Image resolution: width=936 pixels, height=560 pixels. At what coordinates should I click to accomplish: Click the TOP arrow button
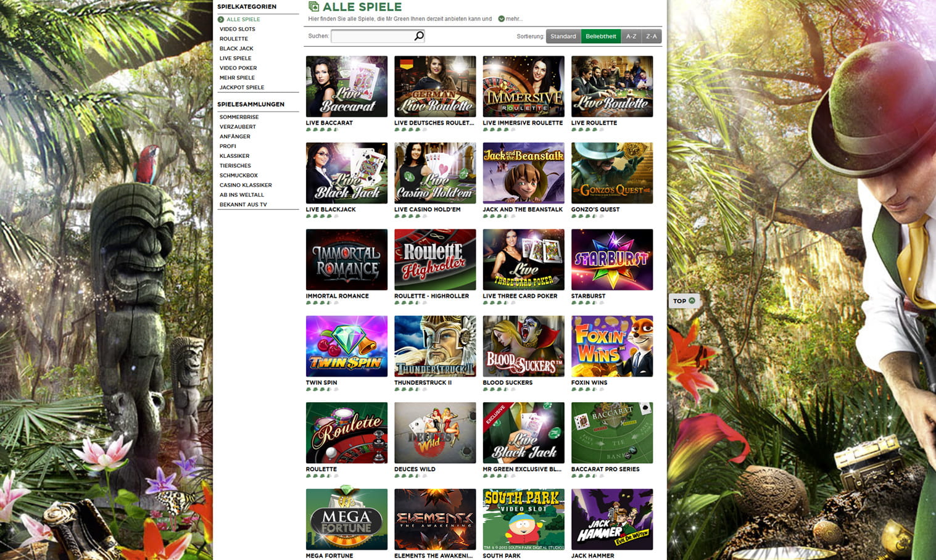click(x=684, y=301)
